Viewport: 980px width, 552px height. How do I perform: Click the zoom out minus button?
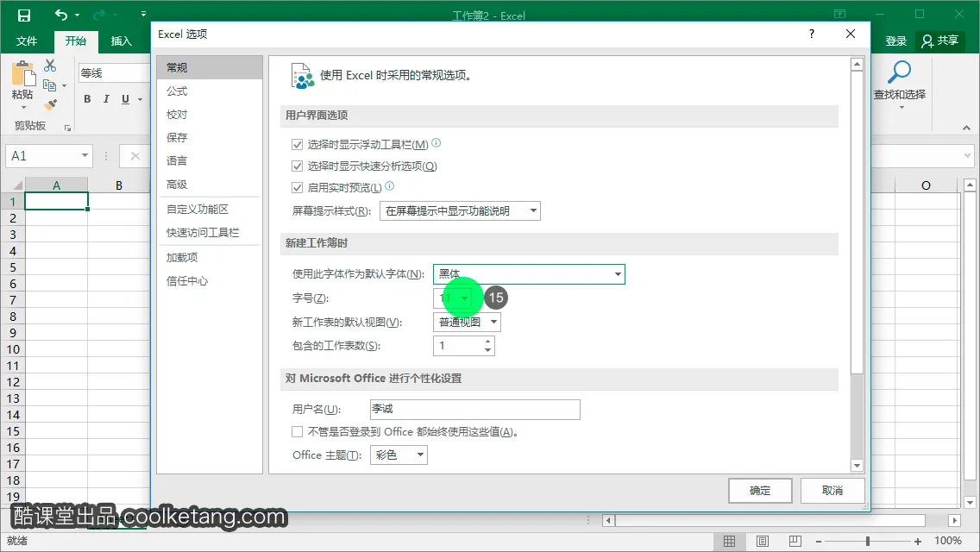tap(818, 542)
